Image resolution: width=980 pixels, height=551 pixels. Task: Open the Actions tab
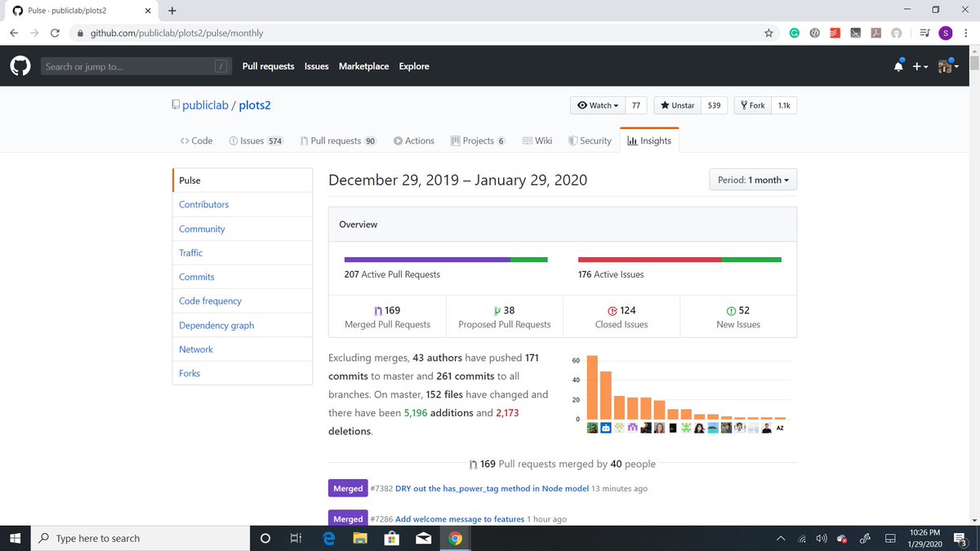(414, 140)
